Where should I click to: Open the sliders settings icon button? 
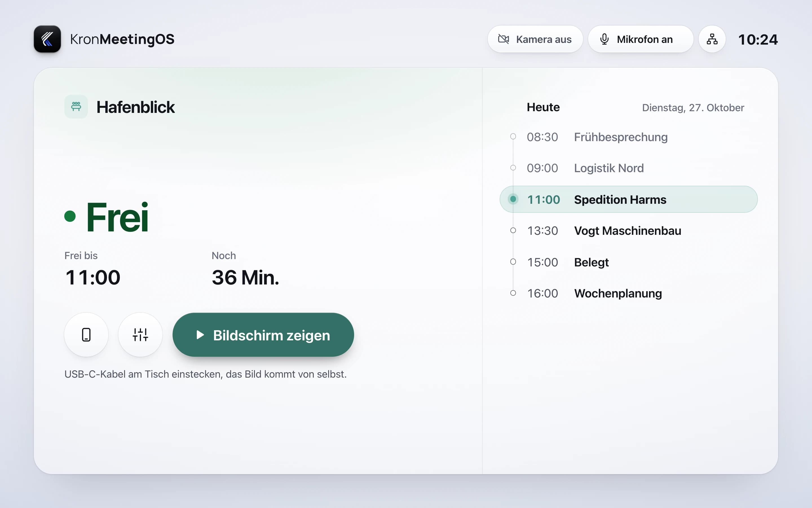pyautogui.click(x=140, y=335)
